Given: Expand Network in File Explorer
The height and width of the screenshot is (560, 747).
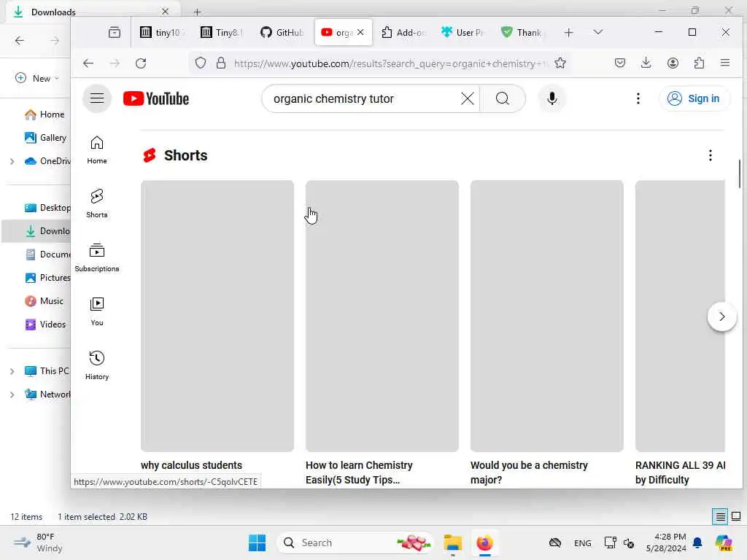Looking at the screenshot, I should [12, 394].
